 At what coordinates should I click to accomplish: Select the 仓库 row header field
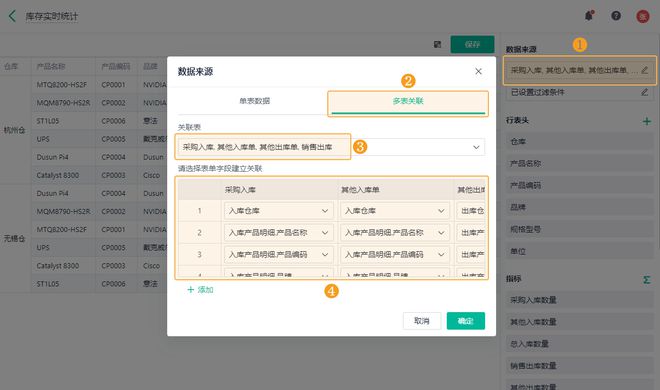point(579,142)
